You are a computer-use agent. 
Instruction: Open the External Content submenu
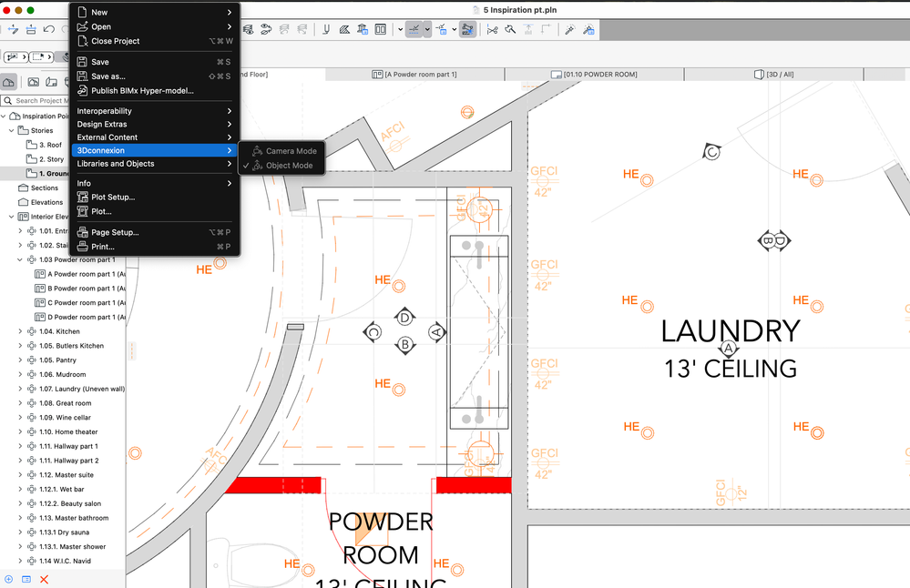pyautogui.click(x=154, y=137)
